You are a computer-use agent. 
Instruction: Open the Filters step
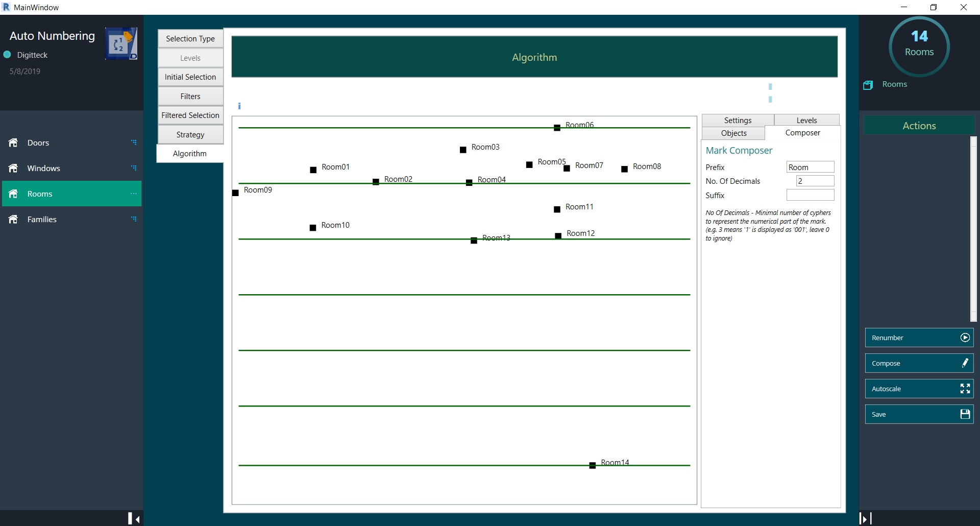[x=190, y=97]
